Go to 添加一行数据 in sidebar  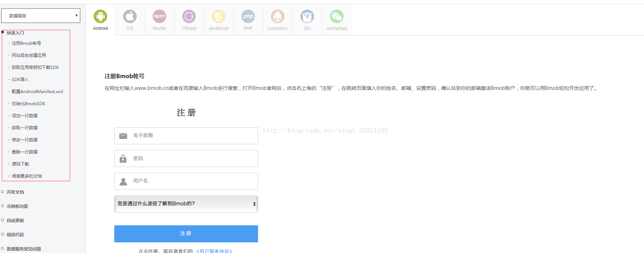click(25, 116)
